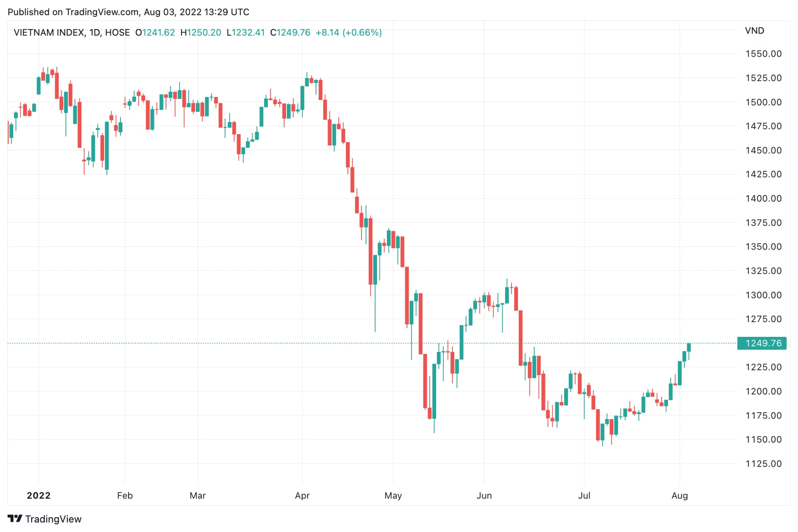Click the VND currency label
The image size is (798, 532).
coord(755,31)
